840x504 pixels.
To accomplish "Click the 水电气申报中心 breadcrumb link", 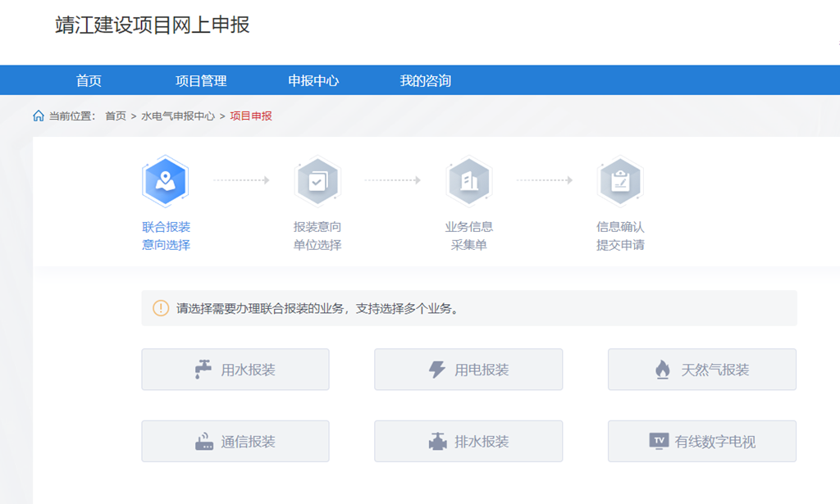I will [x=178, y=116].
